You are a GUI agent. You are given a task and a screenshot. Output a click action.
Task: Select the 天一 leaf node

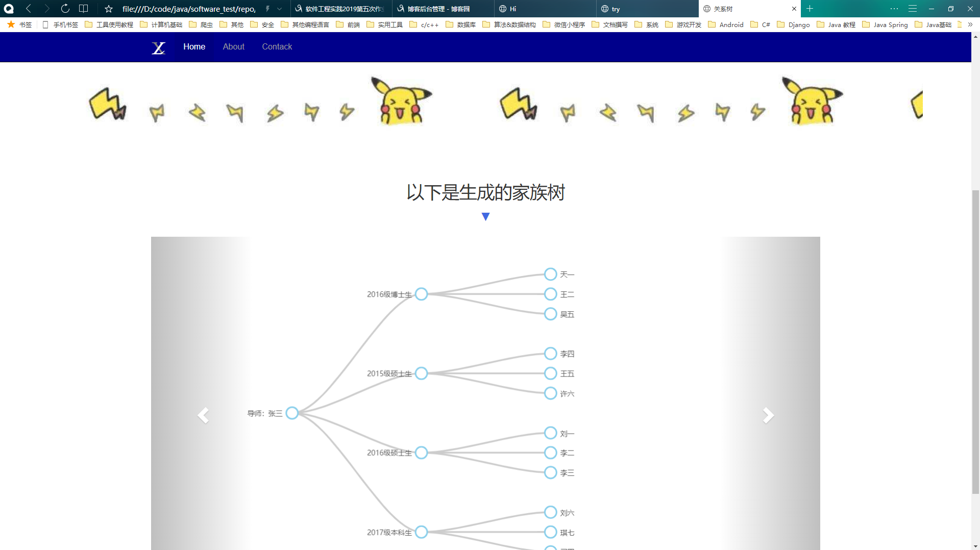tap(550, 274)
